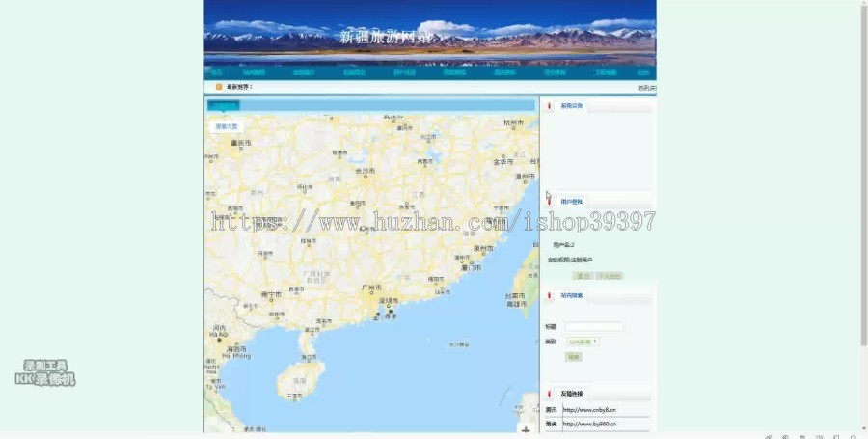Click 南宁市 label on the map
The width and height of the screenshot is (868, 439).
pyautogui.click(x=271, y=295)
